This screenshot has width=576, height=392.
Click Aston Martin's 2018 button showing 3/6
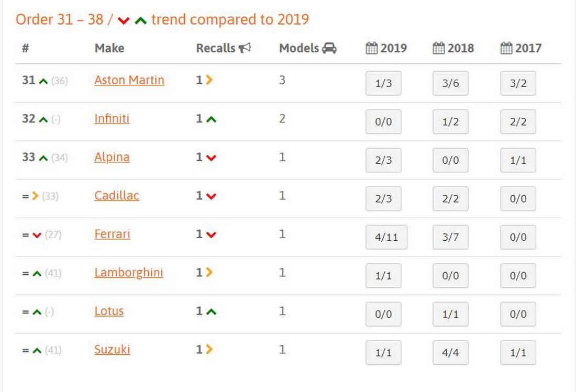pyautogui.click(x=450, y=83)
